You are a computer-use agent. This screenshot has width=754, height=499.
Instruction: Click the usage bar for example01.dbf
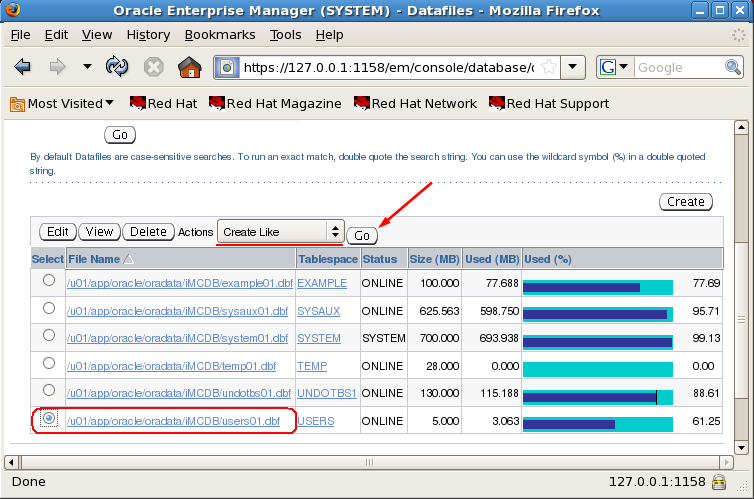(598, 287)
